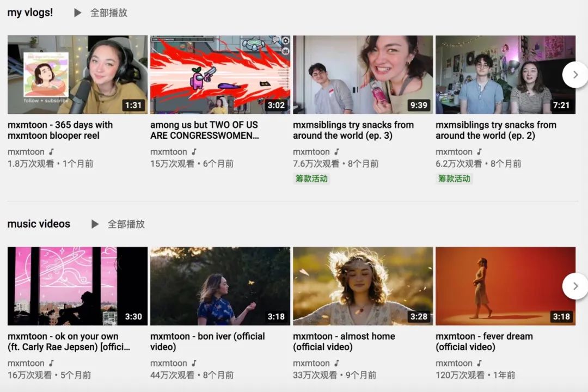The image size is (588, 392).
Task: Click '15万次观看 · 6个月前' text
Action: pyautogui.click(x=192, y=163)
